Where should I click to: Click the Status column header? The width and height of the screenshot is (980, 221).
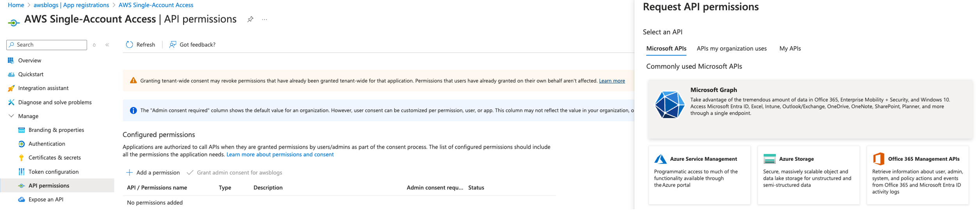tap(476, 188)
